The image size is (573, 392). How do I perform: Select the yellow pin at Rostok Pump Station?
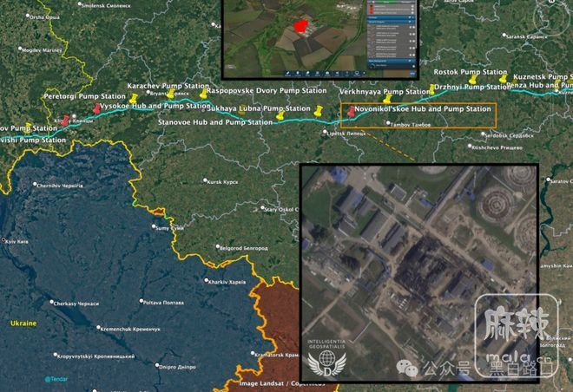(473, 79)
